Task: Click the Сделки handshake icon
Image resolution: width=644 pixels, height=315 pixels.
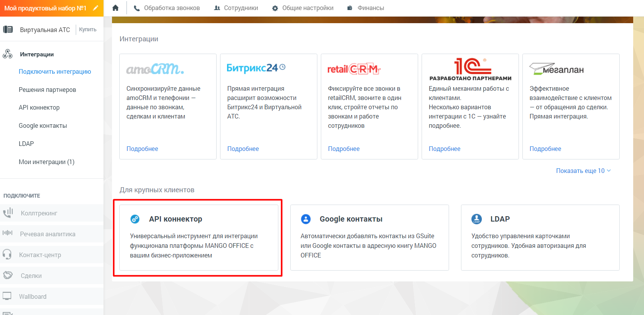Action: (8, 275)
